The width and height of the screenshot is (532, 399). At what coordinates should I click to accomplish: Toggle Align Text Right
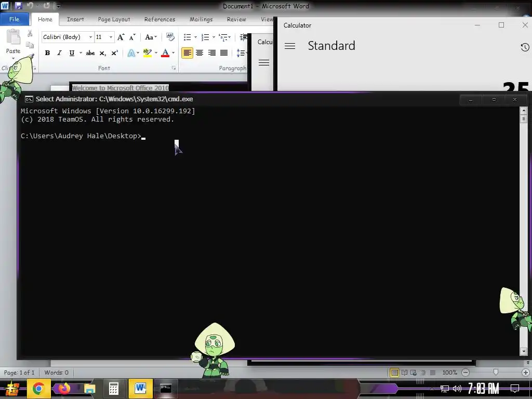click(212, 53)
